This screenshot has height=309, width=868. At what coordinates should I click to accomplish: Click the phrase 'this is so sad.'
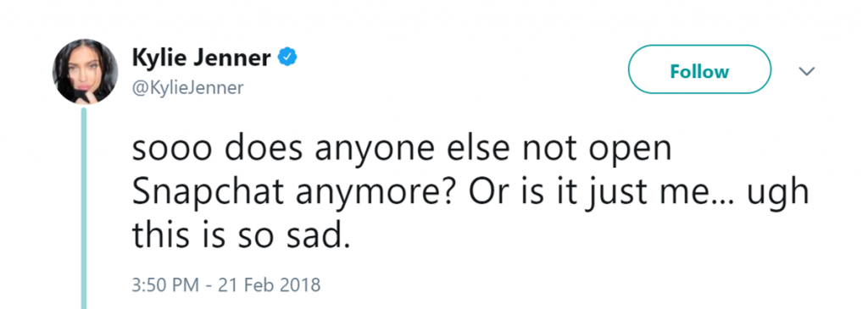[242, 235]
